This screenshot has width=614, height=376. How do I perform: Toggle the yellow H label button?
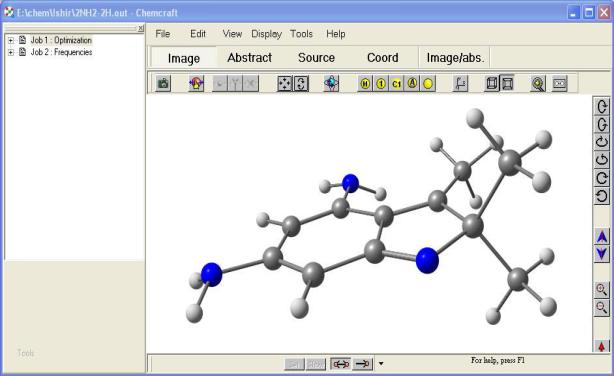click(365, 83)
